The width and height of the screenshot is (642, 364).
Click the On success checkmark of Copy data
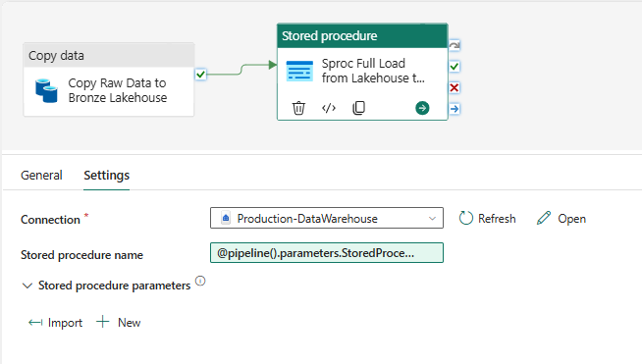pyautogui.click(x=200, y=75)
